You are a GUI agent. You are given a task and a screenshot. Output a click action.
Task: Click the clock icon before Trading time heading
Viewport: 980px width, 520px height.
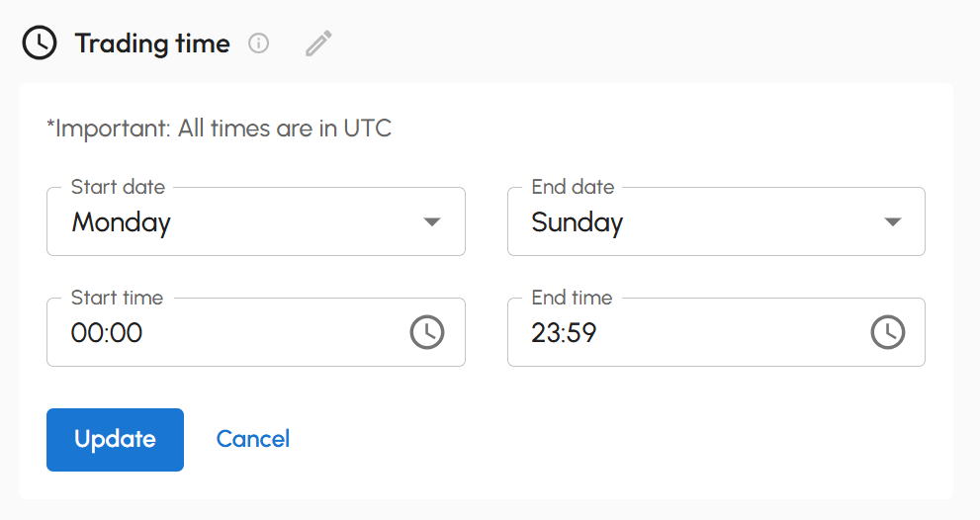tap(40, 43)
